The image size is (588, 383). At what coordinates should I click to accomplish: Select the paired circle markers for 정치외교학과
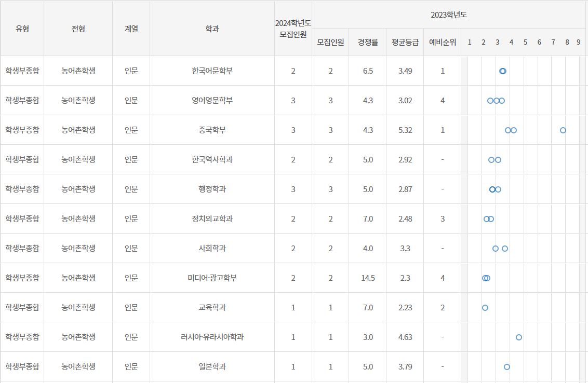[488, 219]
